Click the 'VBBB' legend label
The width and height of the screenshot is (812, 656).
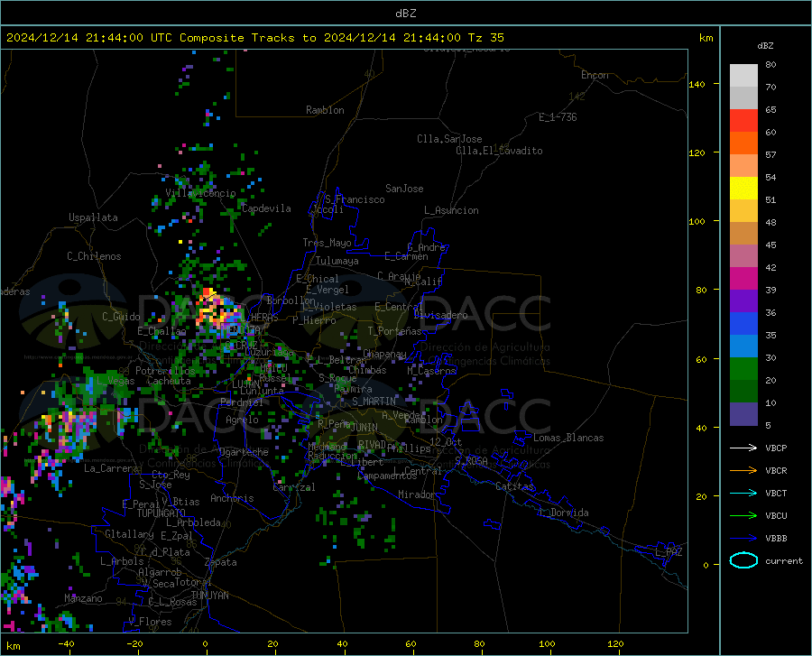pyautogui.click(x=776, y=539)
